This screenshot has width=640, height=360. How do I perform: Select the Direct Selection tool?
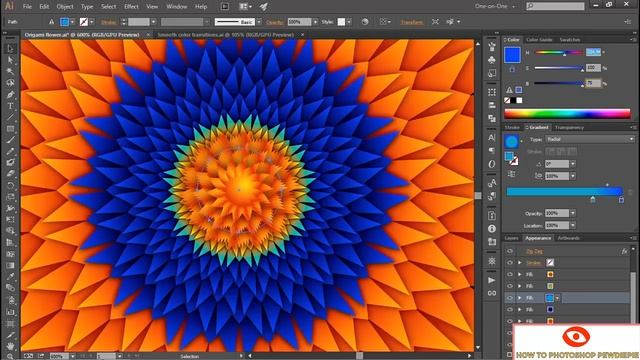click(x=10, y=60)
